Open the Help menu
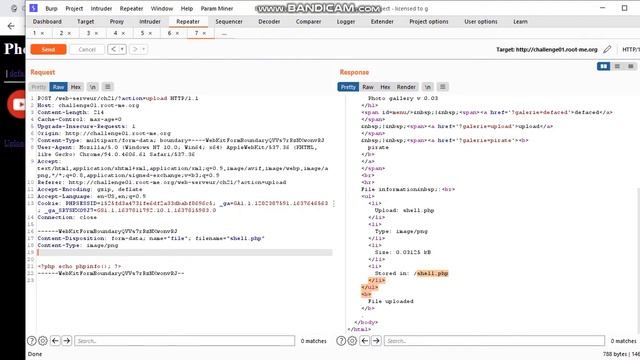Viewport: 640px width, 360px height. (x=187, y=8)
